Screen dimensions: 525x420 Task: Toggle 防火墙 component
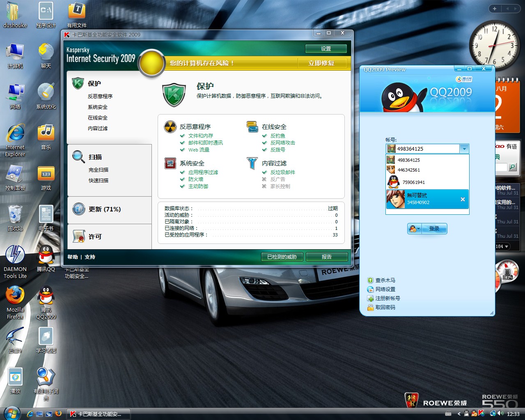192,179
